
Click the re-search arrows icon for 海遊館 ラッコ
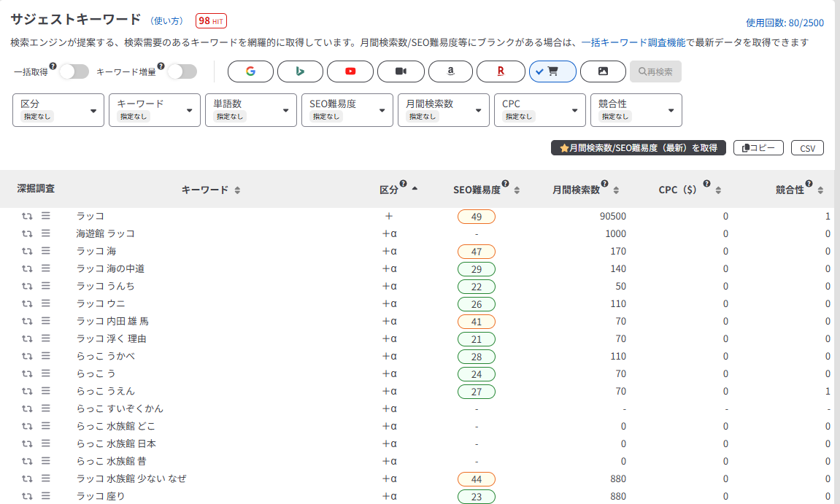click(x=27, y=233)
